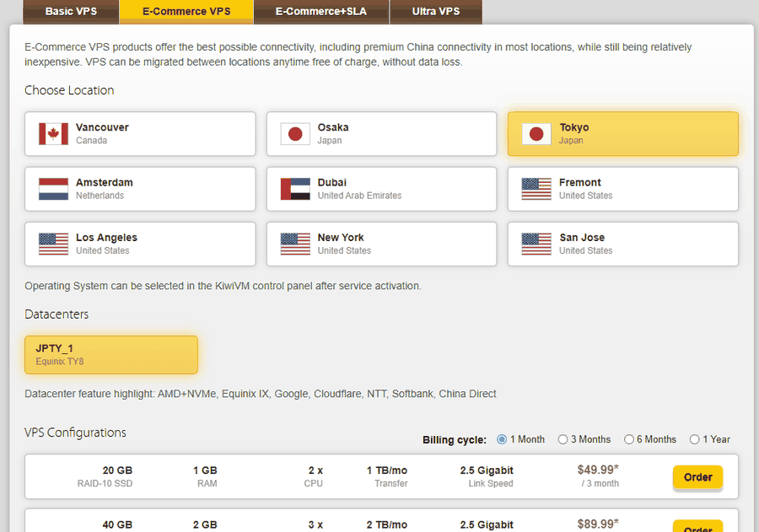Click the $89.99 price text
The height and width of the screenshot is (532, 759).
[598, 524]
